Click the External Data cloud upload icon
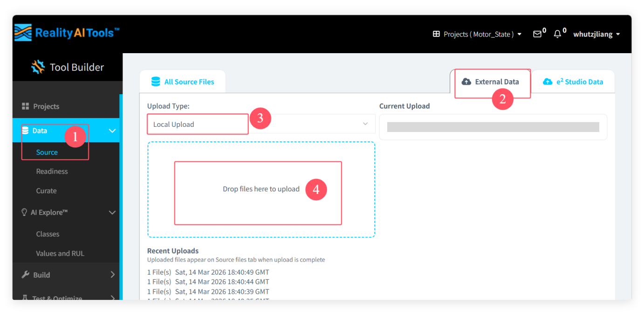This screenshot has height=312, width=644. coord(466,82)
